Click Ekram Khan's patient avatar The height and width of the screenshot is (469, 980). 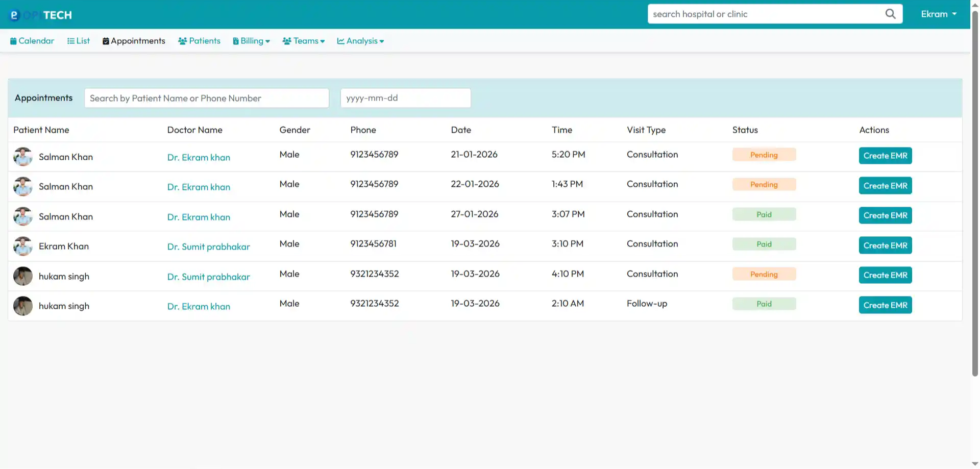coord(22,246)
